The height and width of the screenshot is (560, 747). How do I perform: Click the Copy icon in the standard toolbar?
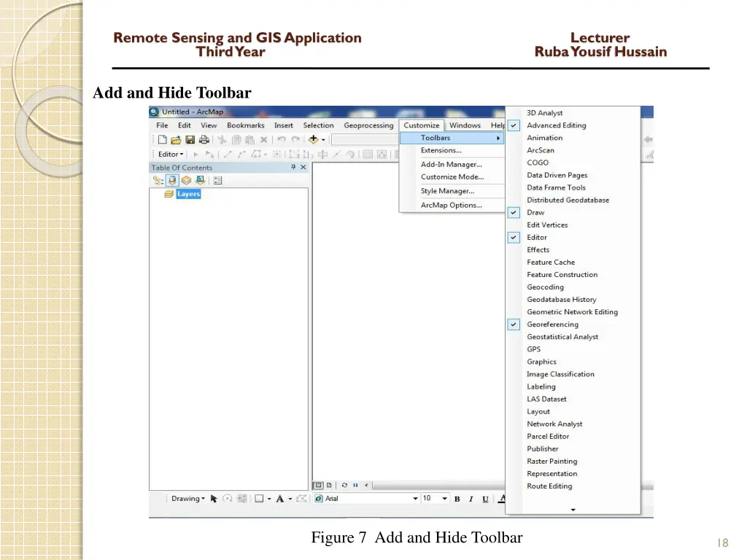236,139
